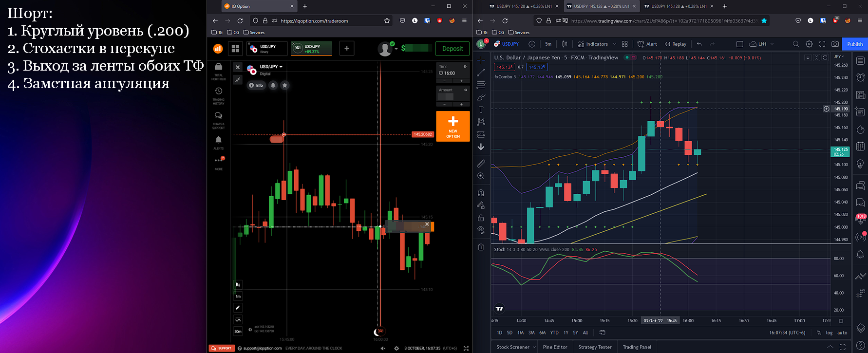The height and width of the screenshot is (353, 868).
Task: Open the TradingView quick search magnifier
Action: click(796, 44)
